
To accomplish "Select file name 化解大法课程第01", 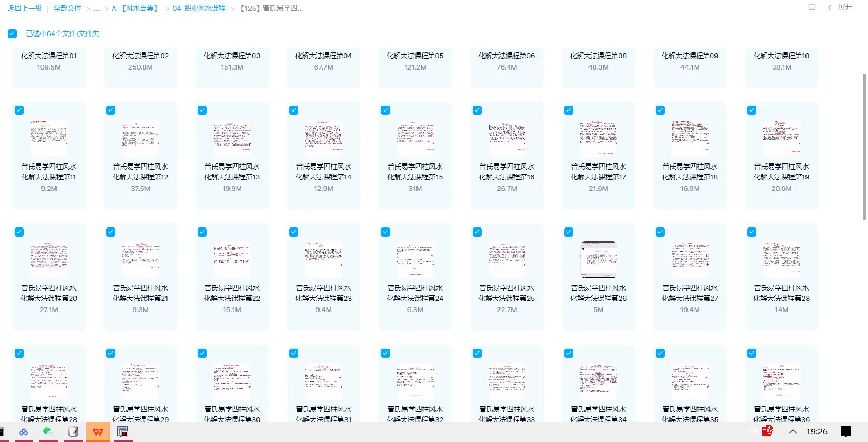I will 49,56.
